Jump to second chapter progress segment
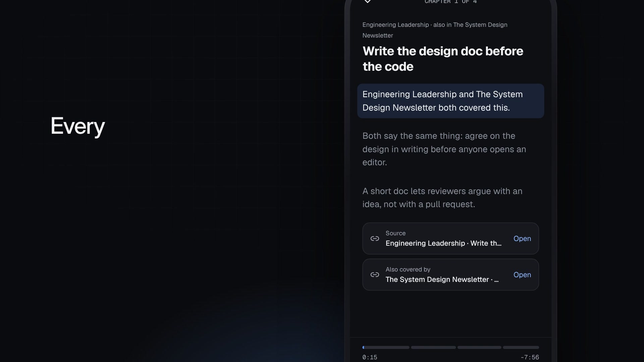Screen dimensions: 644x362 [x=433, y=347]
